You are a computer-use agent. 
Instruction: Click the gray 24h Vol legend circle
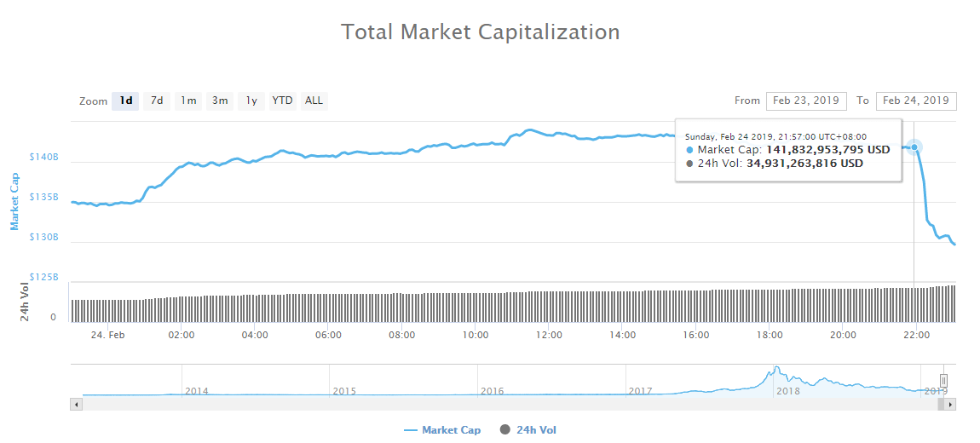(505, 430)
